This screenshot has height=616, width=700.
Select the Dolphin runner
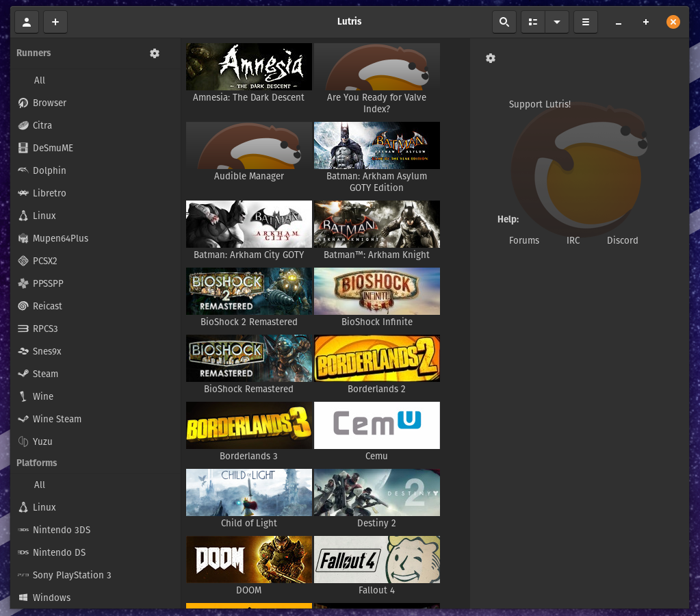[49, 170]
